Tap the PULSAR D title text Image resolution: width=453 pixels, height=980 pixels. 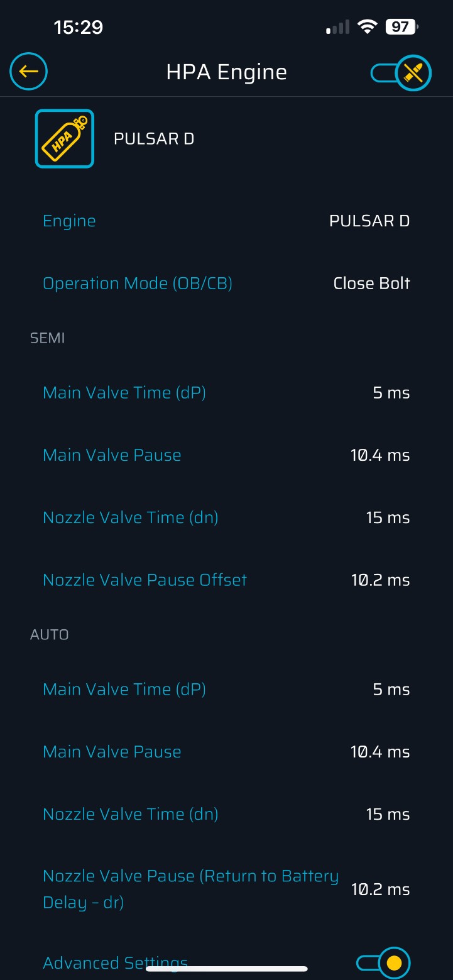154,139
